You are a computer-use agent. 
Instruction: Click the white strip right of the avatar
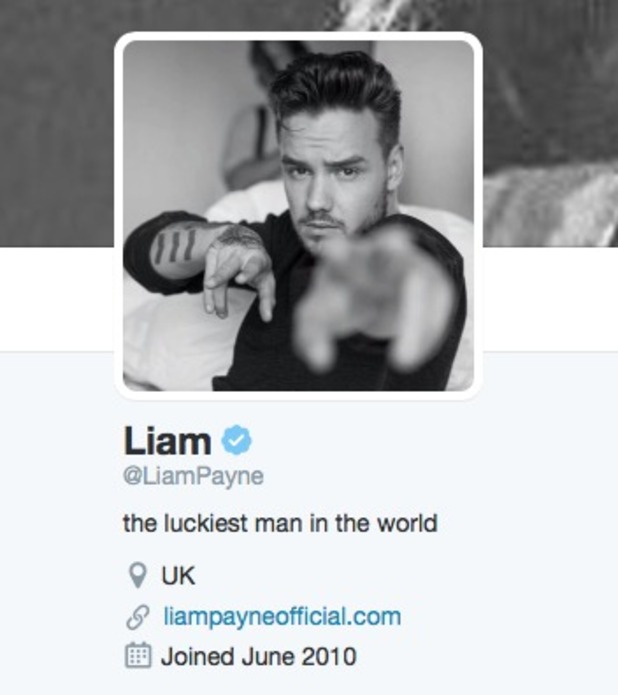pos(550,299)
